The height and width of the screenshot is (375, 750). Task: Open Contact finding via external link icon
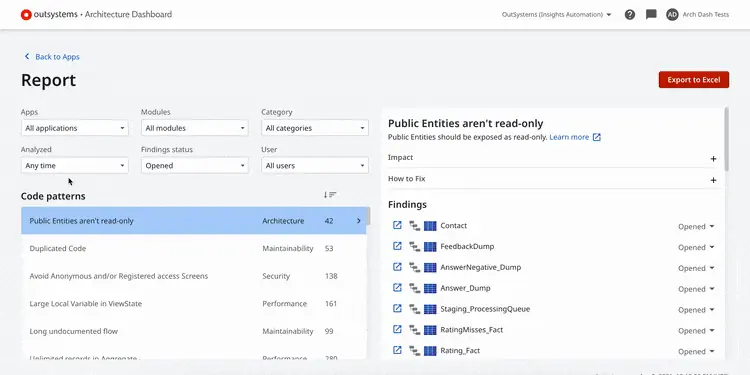point(397,225)
